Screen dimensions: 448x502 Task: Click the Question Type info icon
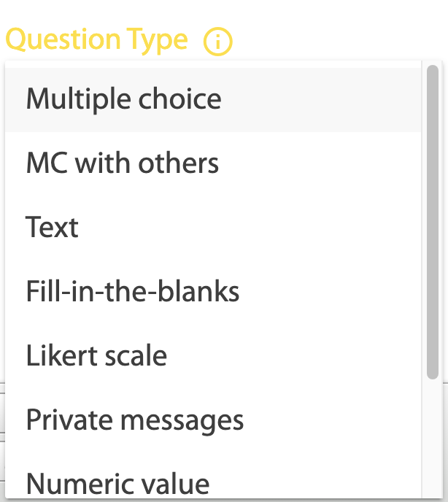(217, 42)
